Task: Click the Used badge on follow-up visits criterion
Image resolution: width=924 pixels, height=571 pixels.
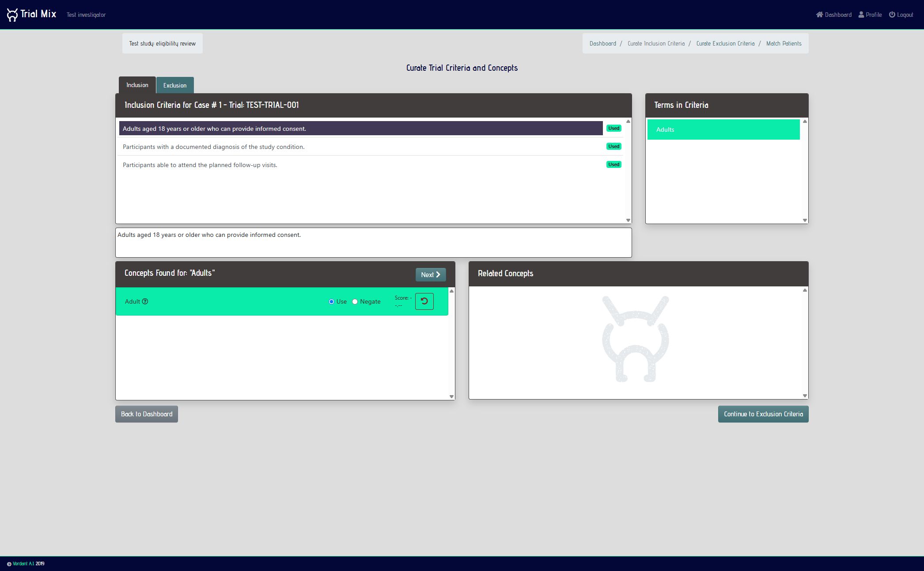Action: pyautogui.click(x=613, y=164)
